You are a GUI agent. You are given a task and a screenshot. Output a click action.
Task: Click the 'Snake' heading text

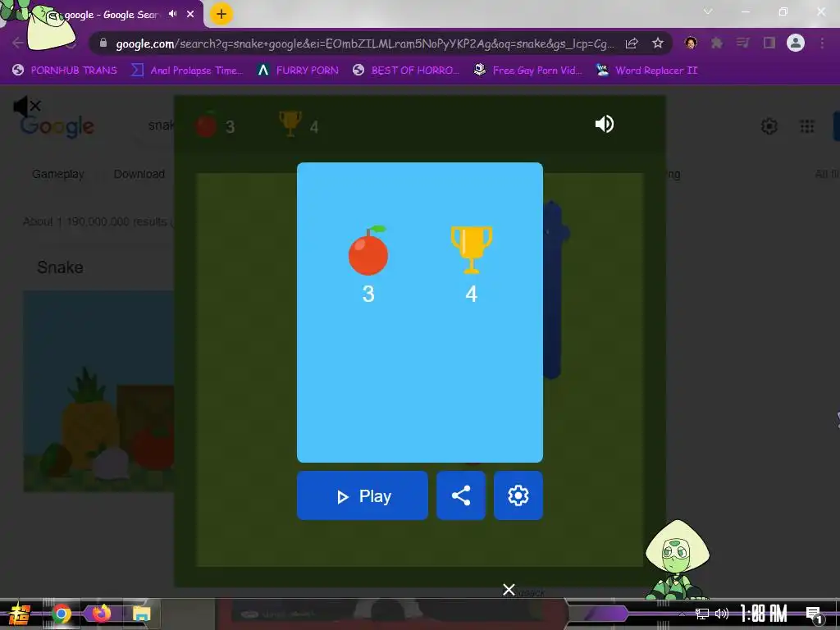click(x=60, y=267)
